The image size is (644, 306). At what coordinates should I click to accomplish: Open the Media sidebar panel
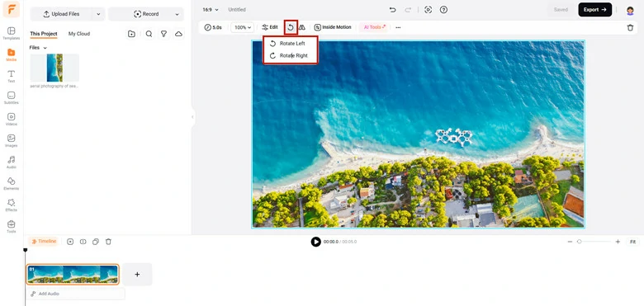tap(11, 55)
